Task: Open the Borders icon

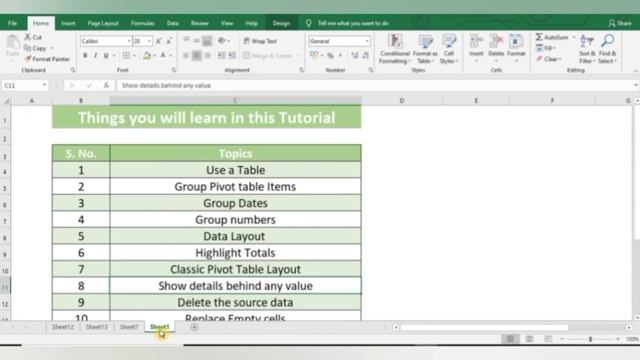Action: point(126,56)
